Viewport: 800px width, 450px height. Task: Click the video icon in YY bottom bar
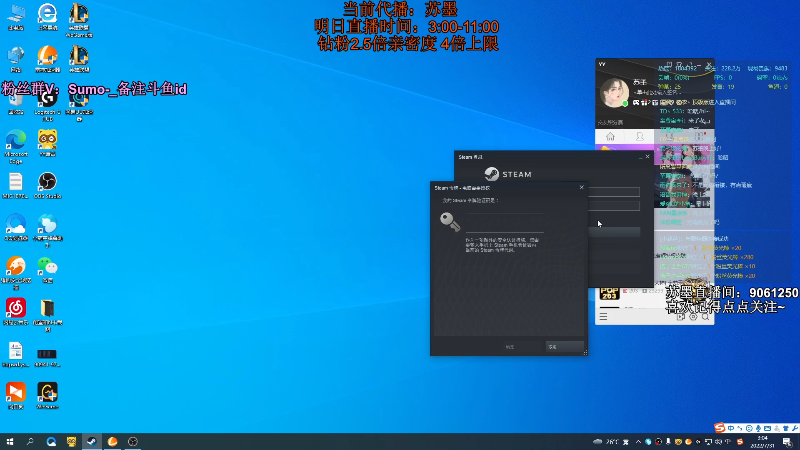681,317
